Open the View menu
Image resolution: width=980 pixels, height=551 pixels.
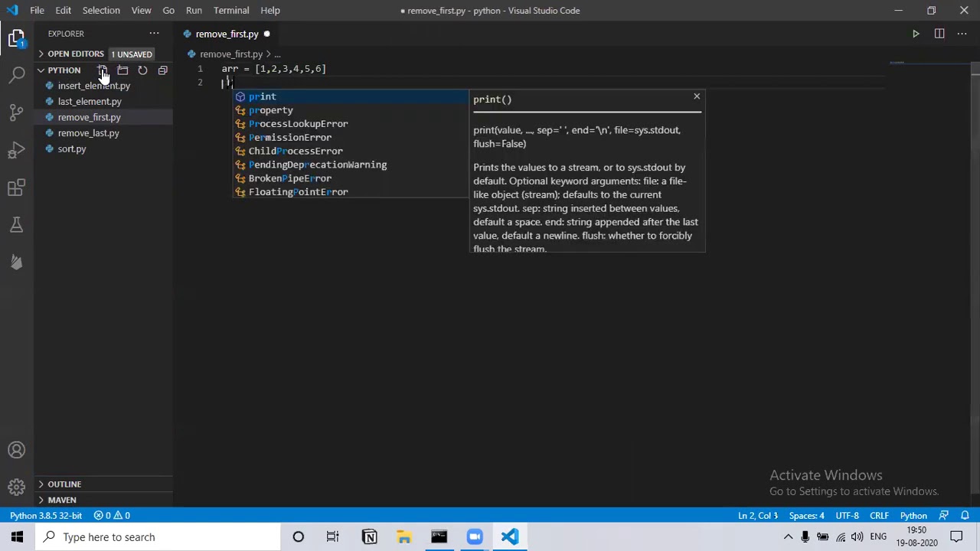tap(141, 11)
